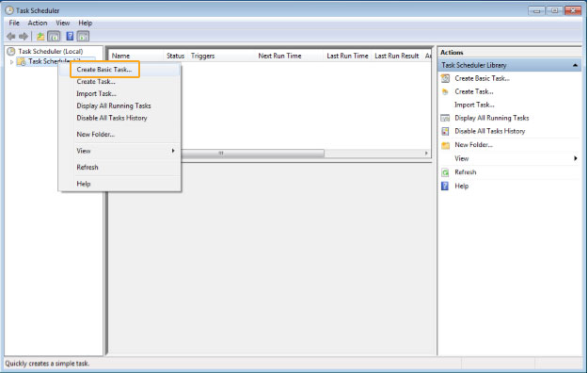Image resolution: width=588 pixels, height=373 pixels.
Task: Click the Help icon in Actions pane
Action: pyautogui.click(x=445, y=186)
